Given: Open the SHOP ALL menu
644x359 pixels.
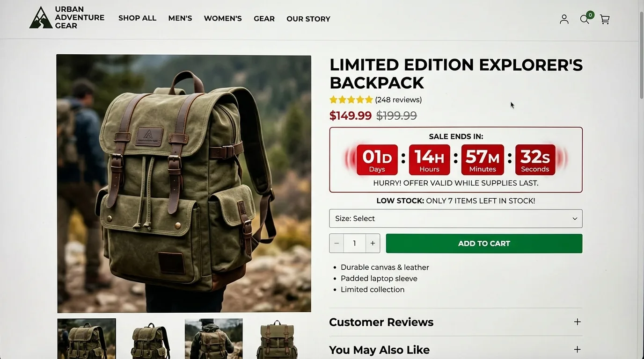Looking at the screenshot, I should pos(137,18).
